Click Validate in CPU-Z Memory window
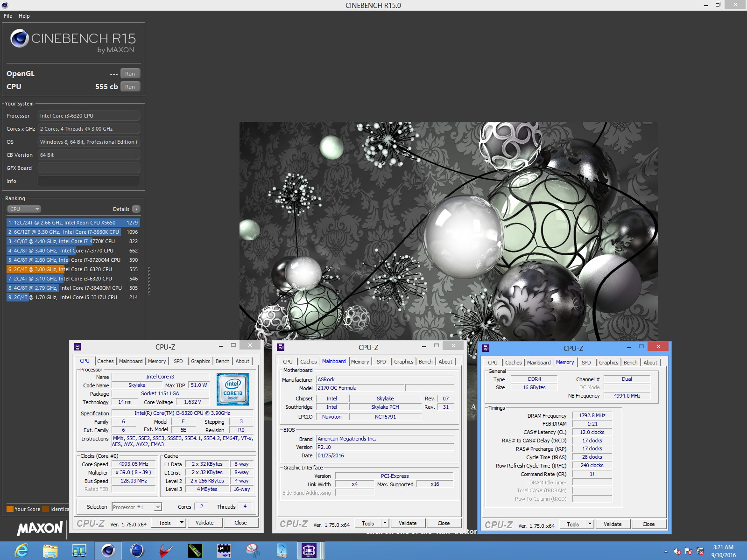 pos(613,525)
